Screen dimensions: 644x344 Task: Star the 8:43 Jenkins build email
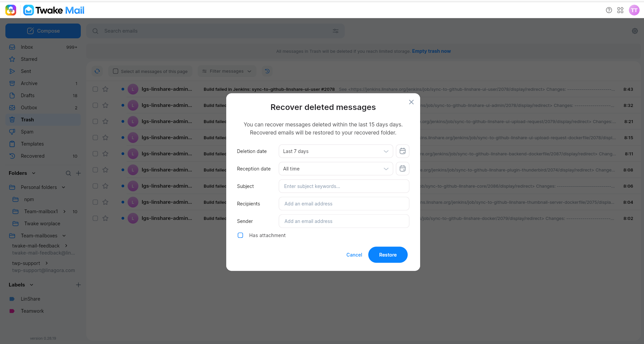coord(105,89)
